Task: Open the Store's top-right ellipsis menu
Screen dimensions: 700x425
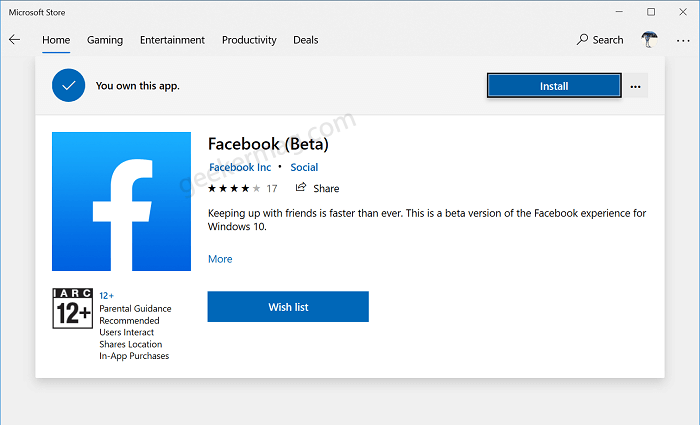Action: pyautogui.click(x=683, y=40)
